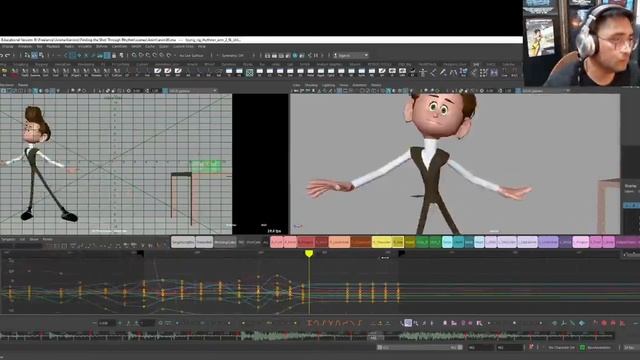Click the last orange tangent icon in Graph Editor toolbar
This screenshot has width=640, height=360.
click(x=359, y=323)
